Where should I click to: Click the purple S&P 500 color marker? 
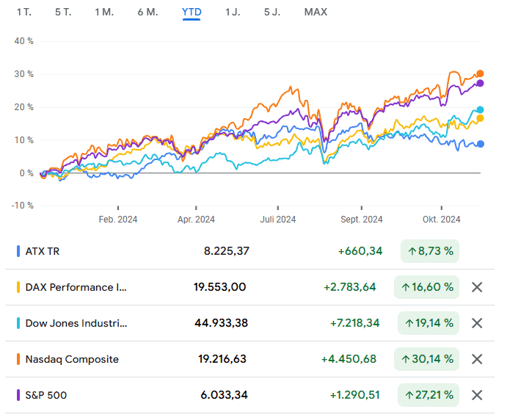click(x=18, y=395)
